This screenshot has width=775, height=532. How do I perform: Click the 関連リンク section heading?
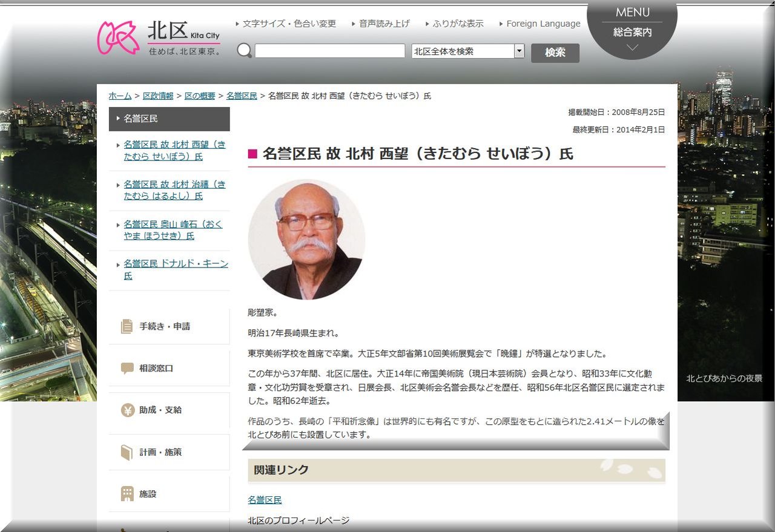coord(457,470)
